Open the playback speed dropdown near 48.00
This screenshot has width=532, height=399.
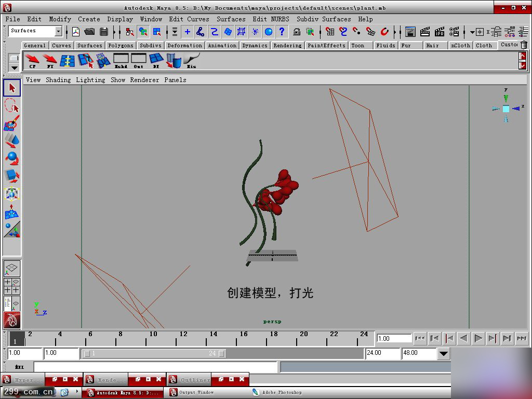click(x=443, y=353)
